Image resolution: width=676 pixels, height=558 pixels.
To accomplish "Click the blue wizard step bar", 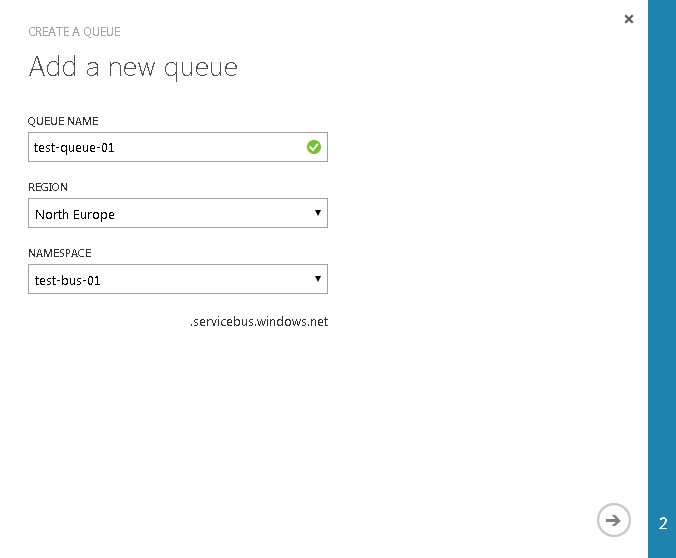I will pos(662,250).
